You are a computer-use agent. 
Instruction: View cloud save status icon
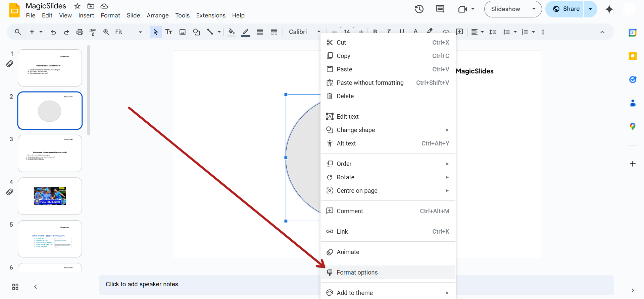coord(104,6)
